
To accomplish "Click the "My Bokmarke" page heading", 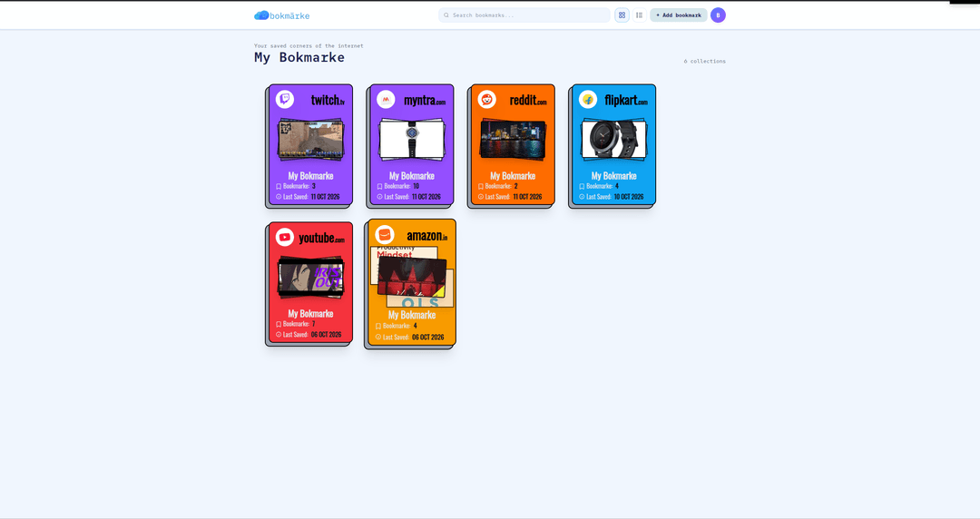I will (x=299, y=57).
